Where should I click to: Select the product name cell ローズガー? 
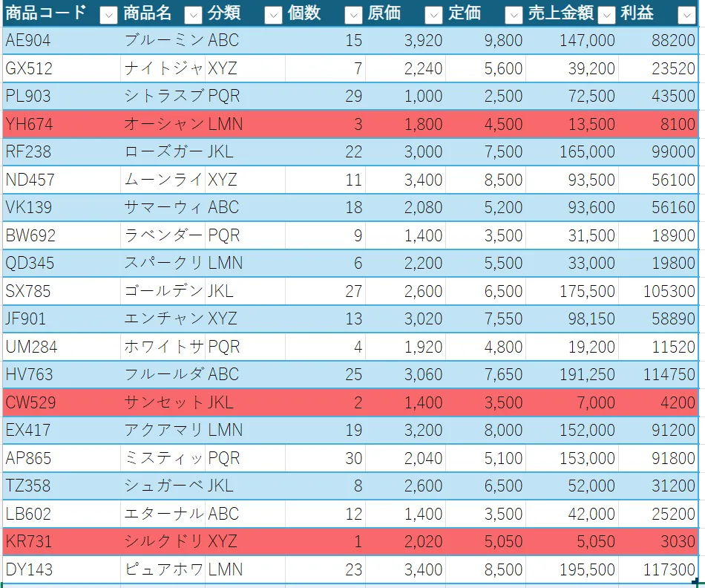click(163, 152)
